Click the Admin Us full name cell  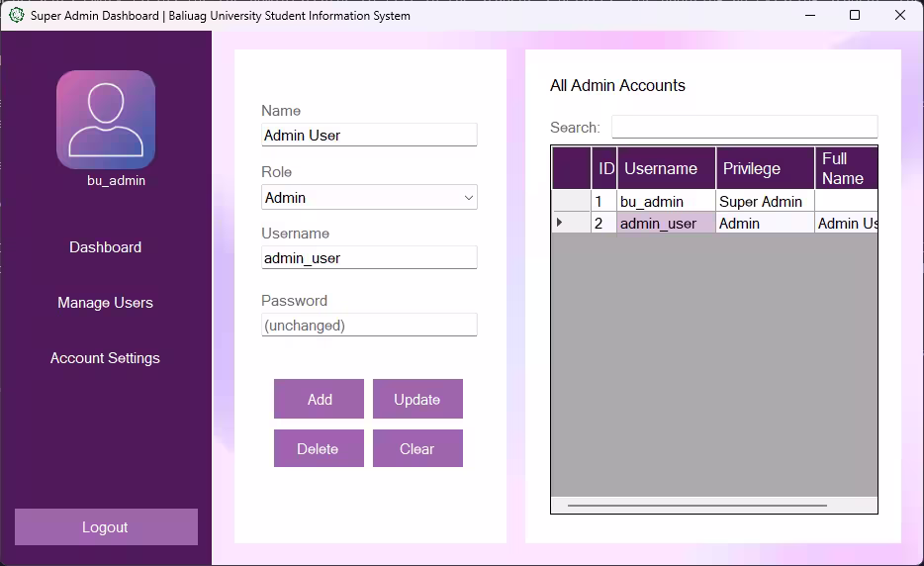pos(846,223)
